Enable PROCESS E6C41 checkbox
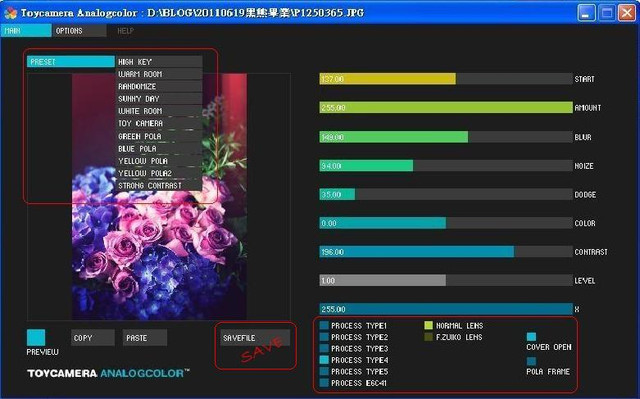 click(324, 382)
